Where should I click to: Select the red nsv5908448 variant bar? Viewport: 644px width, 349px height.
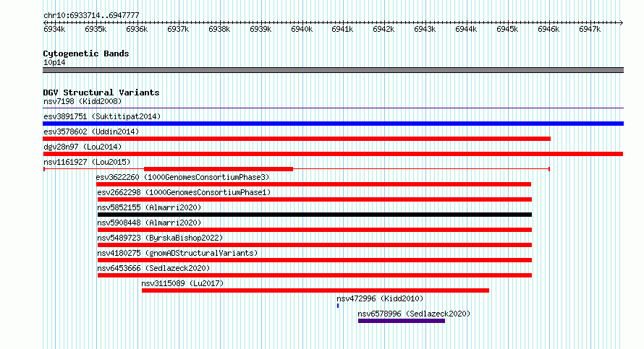click(315, 230)
